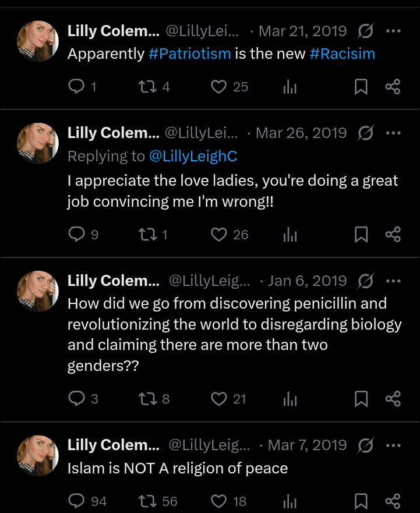The height and width of the screenshot is (513, 420).
Task: Open more options for Mar 21 tweet
Action: tap(394, 31)
